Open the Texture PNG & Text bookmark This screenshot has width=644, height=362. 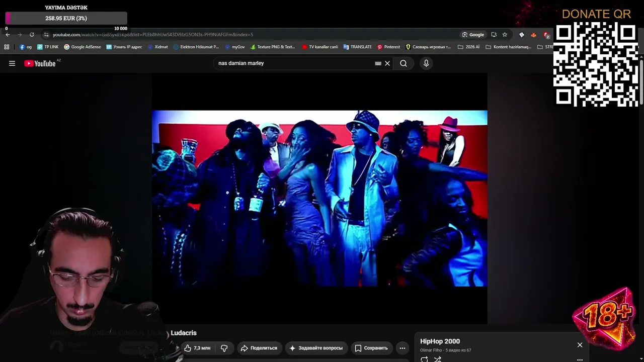tap(273, 47)
